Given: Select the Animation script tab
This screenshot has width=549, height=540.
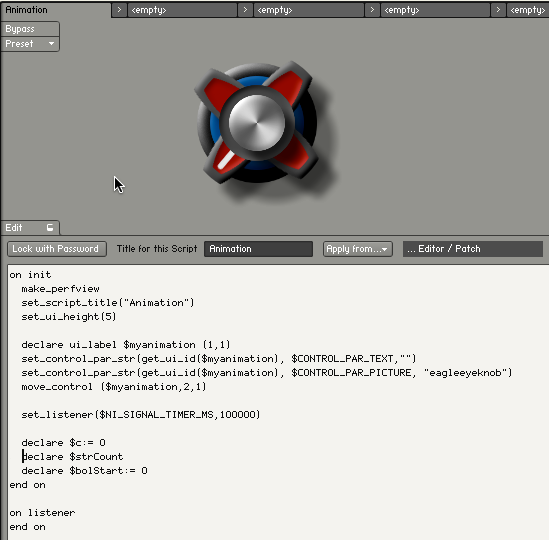Looking at the screenshot, I should [x=55, y=10].
